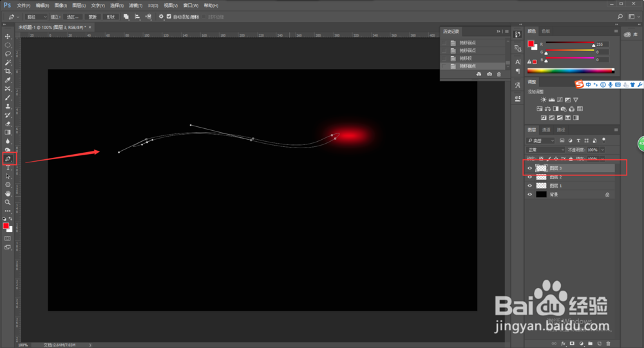The width and height of the screenshot is (644, 348).
Task: Select the Lasso tool
Action: 7,54
